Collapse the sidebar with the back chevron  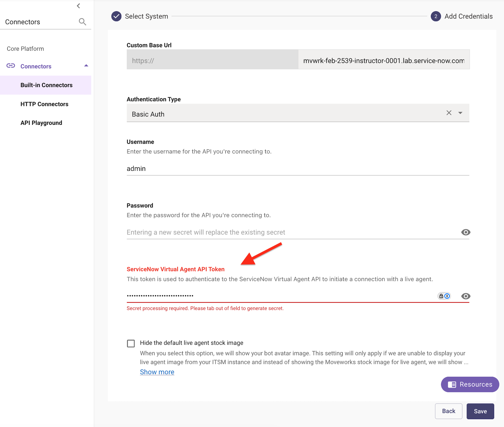[x=78, y=6]
